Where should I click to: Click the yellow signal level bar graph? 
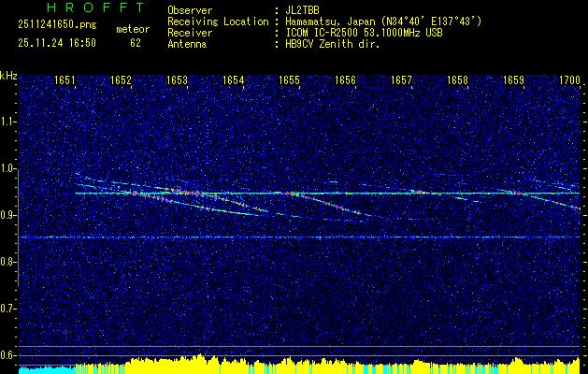(x=327, y=366)
